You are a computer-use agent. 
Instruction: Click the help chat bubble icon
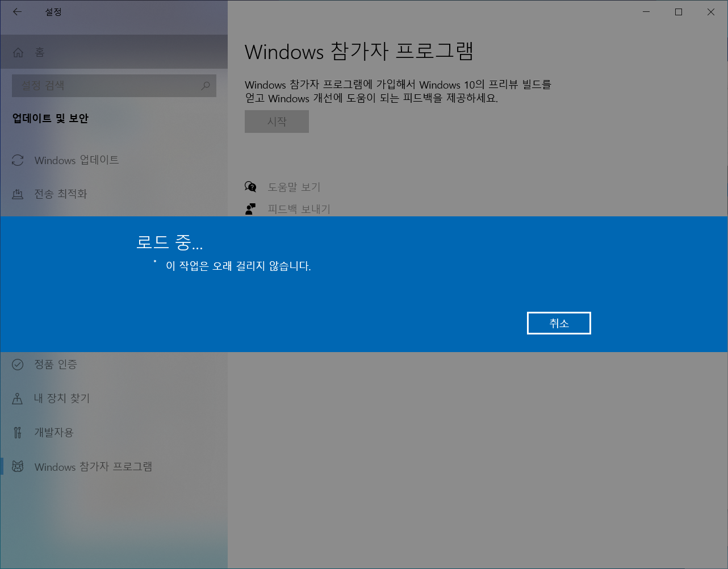(x=250, y=187)
